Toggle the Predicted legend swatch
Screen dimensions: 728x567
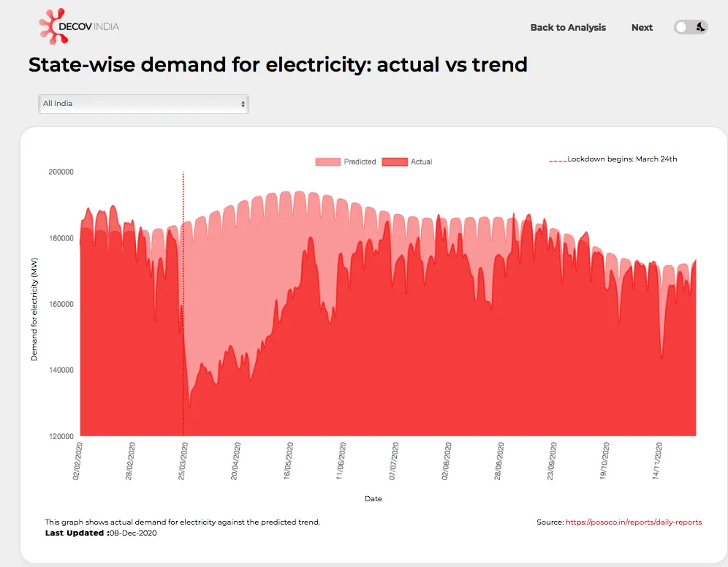[327, 162]
